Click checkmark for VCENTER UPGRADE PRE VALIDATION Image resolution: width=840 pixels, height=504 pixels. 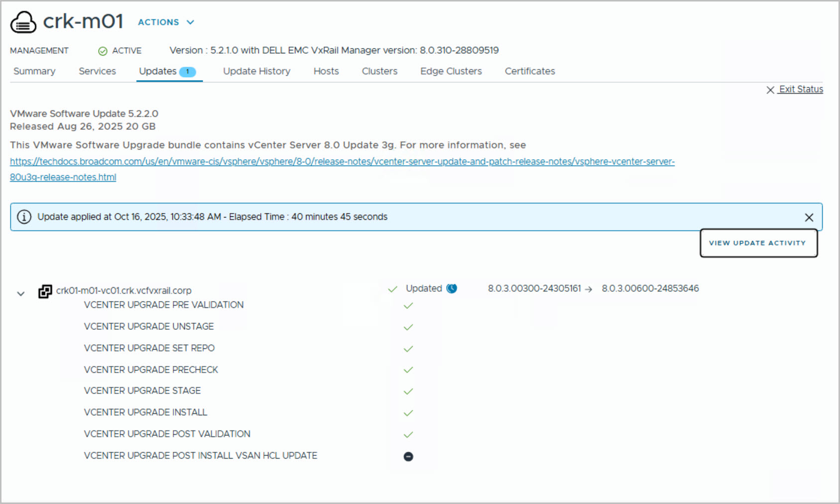point(408,305)
